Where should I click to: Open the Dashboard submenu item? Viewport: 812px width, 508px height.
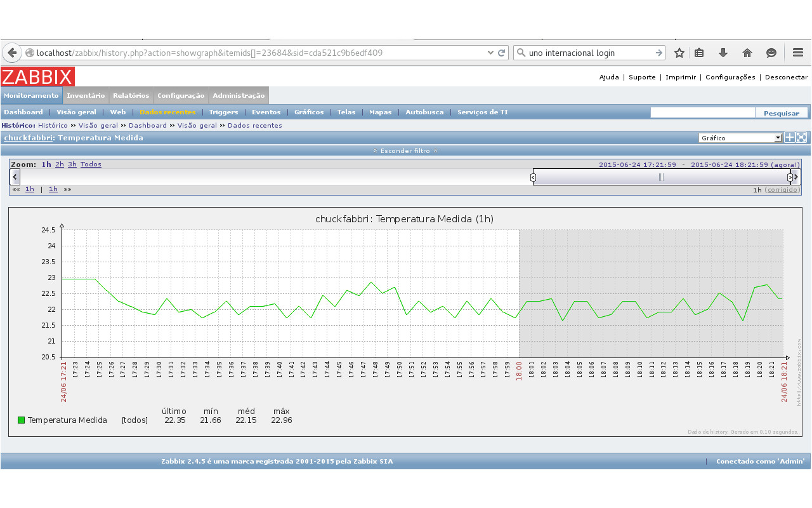click(x=23, y=112)
